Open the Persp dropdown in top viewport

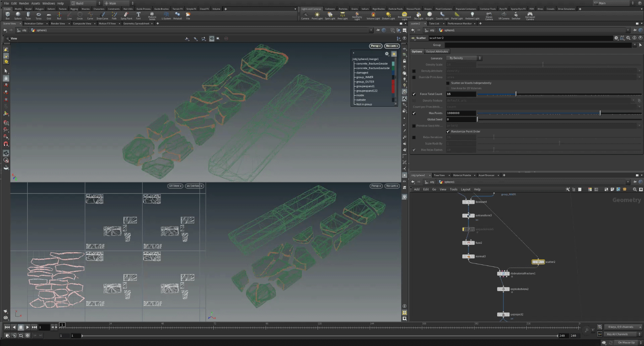pos(376,46)
